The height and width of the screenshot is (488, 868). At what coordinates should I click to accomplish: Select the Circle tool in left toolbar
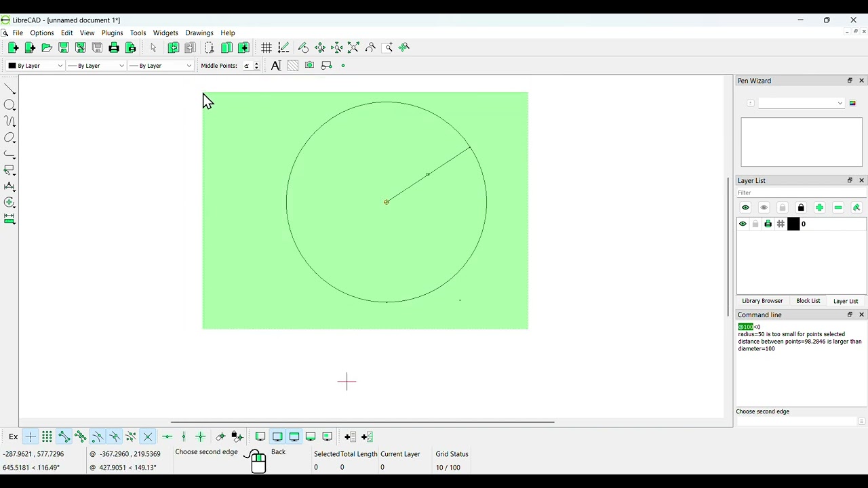9,105
